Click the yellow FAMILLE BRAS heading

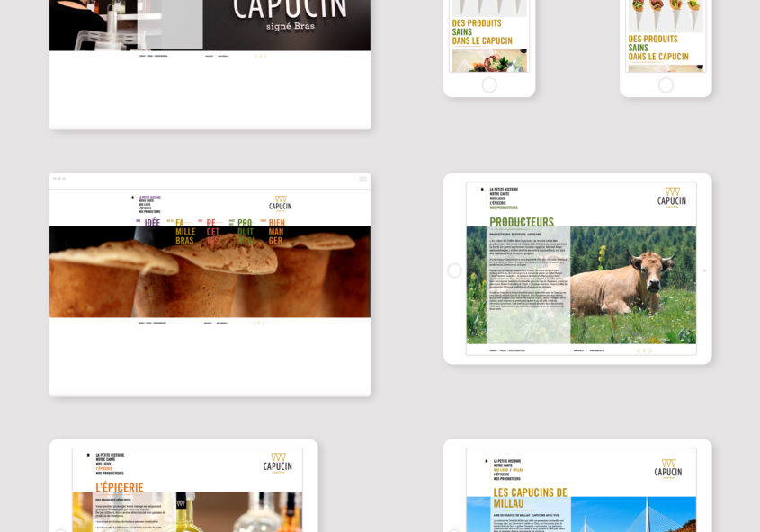point(185,232)
